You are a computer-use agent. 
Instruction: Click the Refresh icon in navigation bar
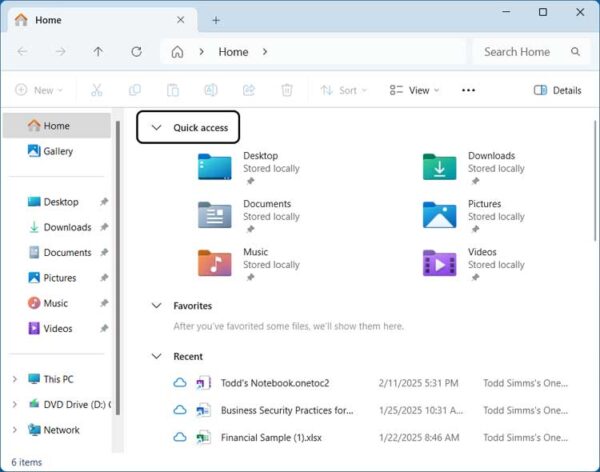135,52
